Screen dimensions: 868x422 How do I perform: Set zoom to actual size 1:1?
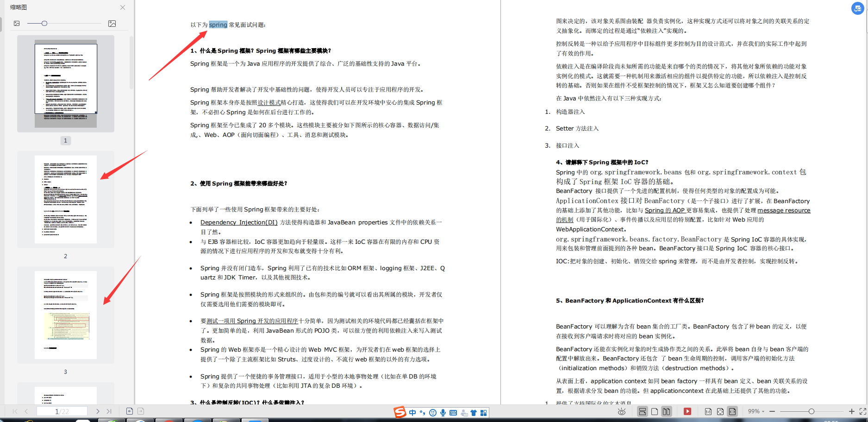pos(708,411)
